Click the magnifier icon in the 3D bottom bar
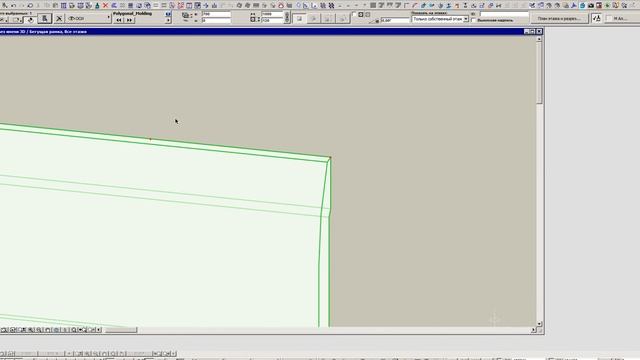Screen dimensions: 640x360 point(73,330)
